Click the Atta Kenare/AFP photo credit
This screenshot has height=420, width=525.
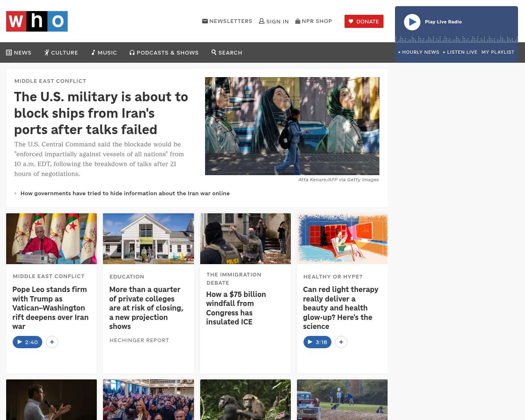pos(339,180)
